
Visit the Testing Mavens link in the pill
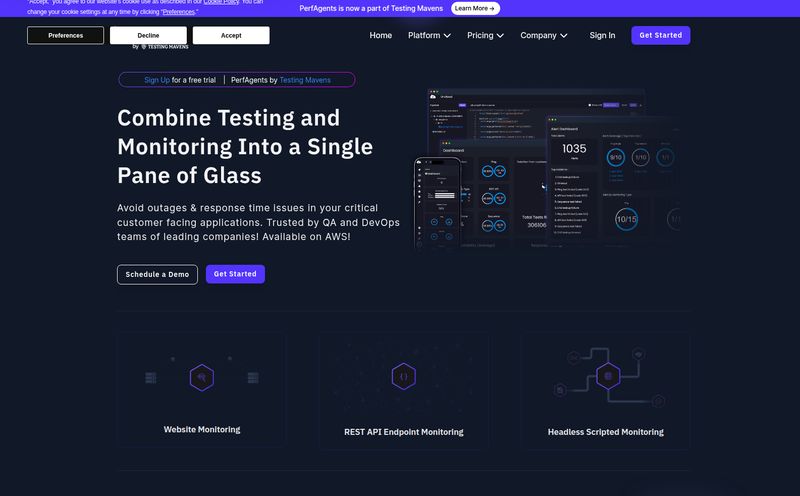tap(305, 80)
